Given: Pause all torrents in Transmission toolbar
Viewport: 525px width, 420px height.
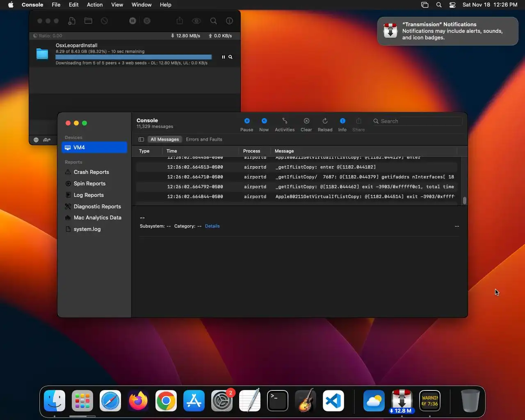Looking at the screenshot, I should pos(132,21).
